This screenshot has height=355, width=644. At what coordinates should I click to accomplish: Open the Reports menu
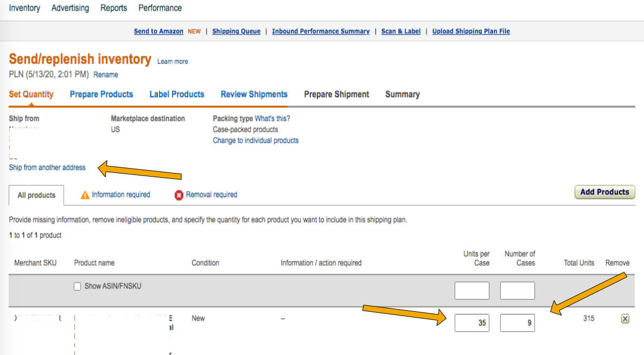[x=114, y=8]
